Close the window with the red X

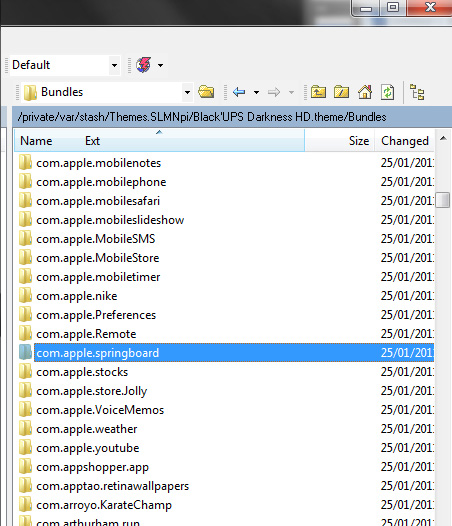coord(430,7)
